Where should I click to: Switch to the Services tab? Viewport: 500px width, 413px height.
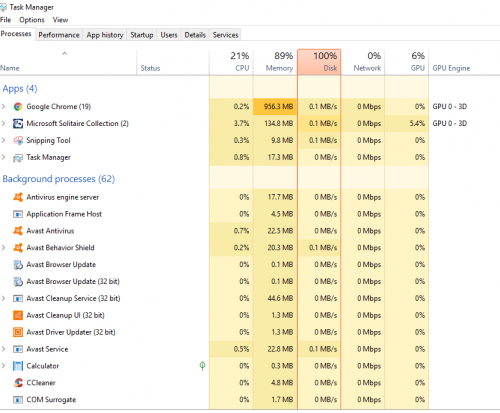tap(225, 35)
